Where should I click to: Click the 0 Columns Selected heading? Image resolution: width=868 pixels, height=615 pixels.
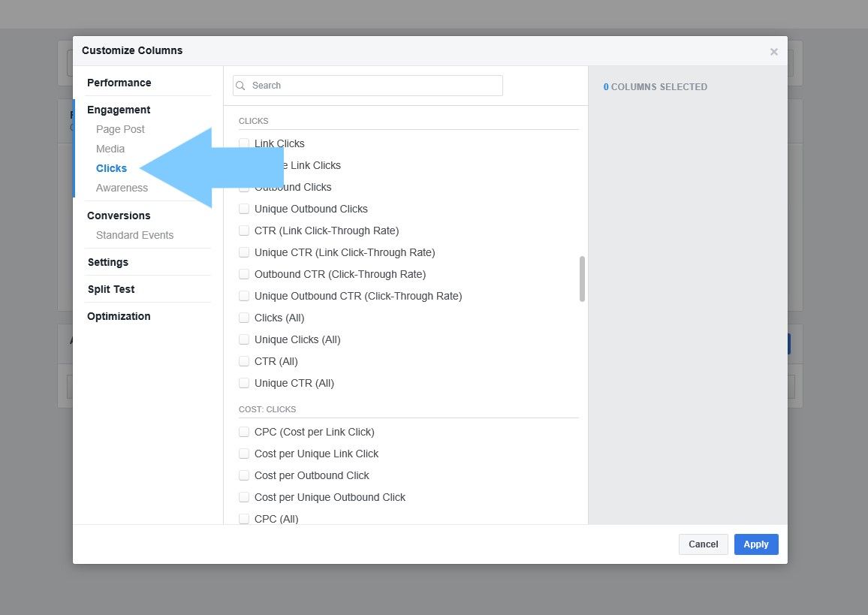click(x=656, y=87)
